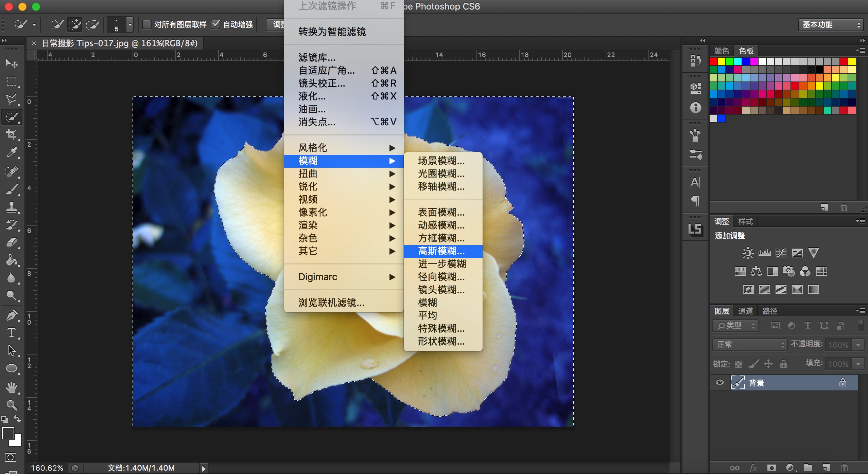Select the Crop tool

[x=12, y=134]
